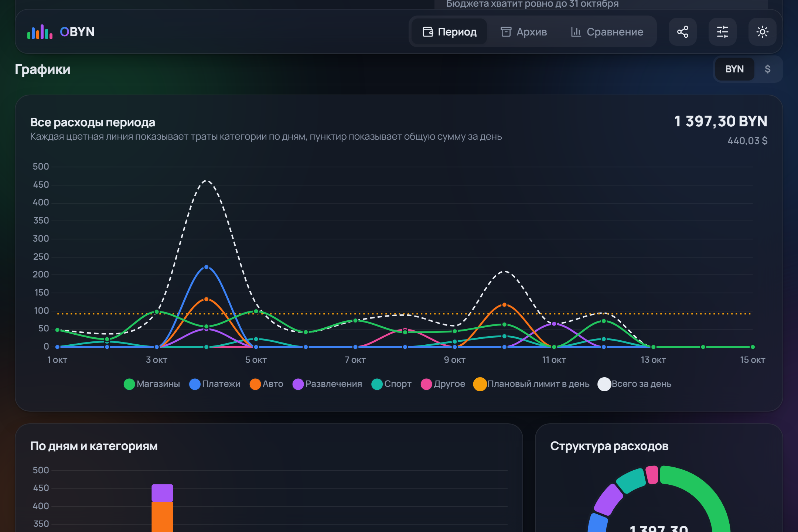Screen dimensions: 798x532
Task: Toggle Авто series in legend
Action: pos(266,384)
